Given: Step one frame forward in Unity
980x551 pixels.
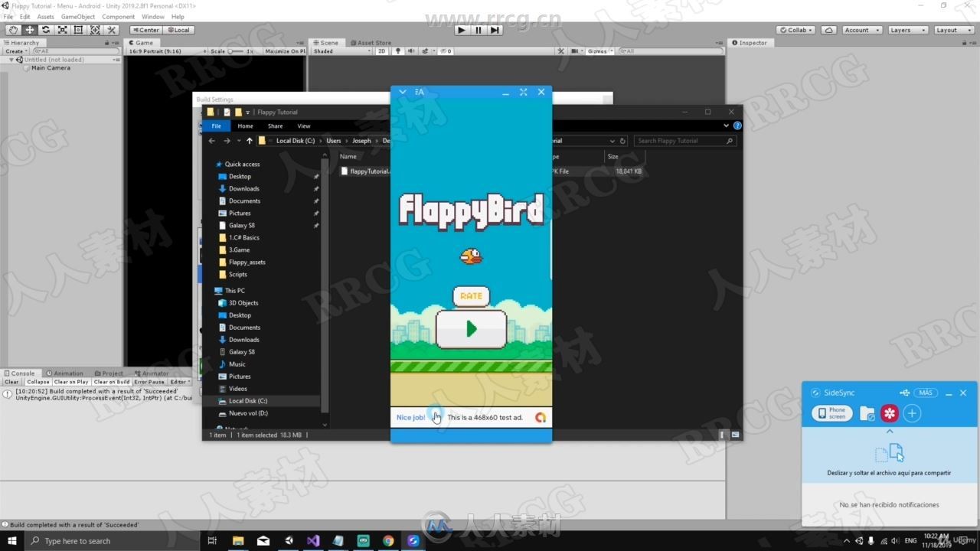Looking at the screenshot, I should (x=495, y=30).
